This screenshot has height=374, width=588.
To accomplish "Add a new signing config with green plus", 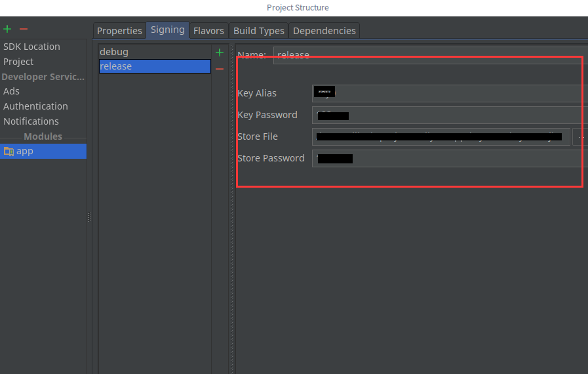I will pos(220,52).
